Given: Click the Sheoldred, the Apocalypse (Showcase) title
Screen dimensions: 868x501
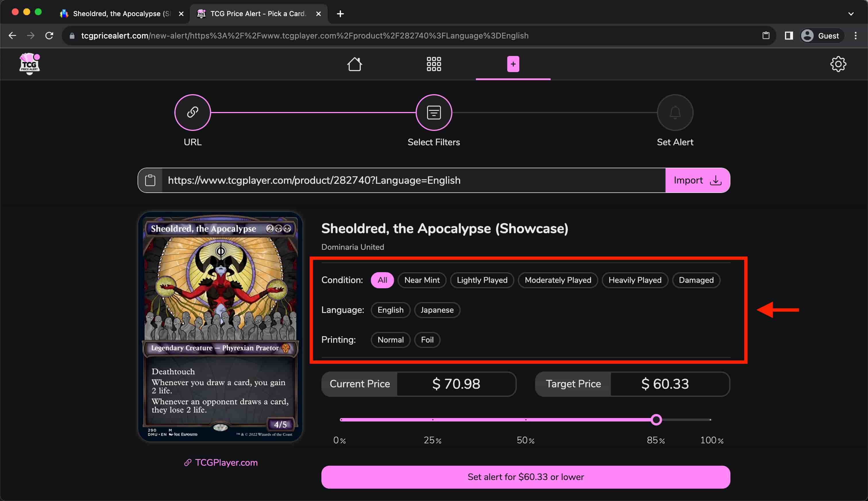Looking at the screenshot, I should pyautogui.click(x=444, y=229).
